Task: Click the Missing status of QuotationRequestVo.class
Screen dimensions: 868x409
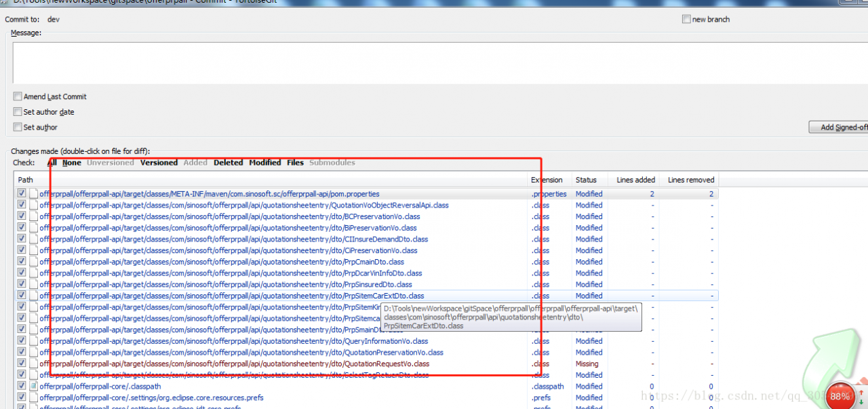Action: (587, 364)
